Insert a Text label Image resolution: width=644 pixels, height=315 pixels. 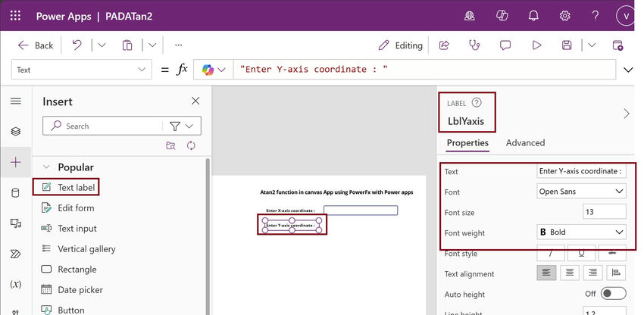[x=68, y=188]
